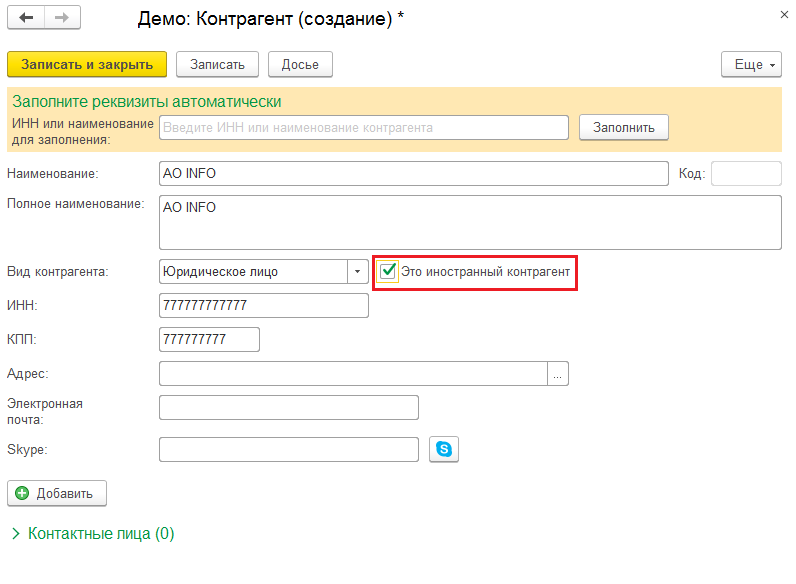Select the ИНН input field

click(x=263, y=306)
